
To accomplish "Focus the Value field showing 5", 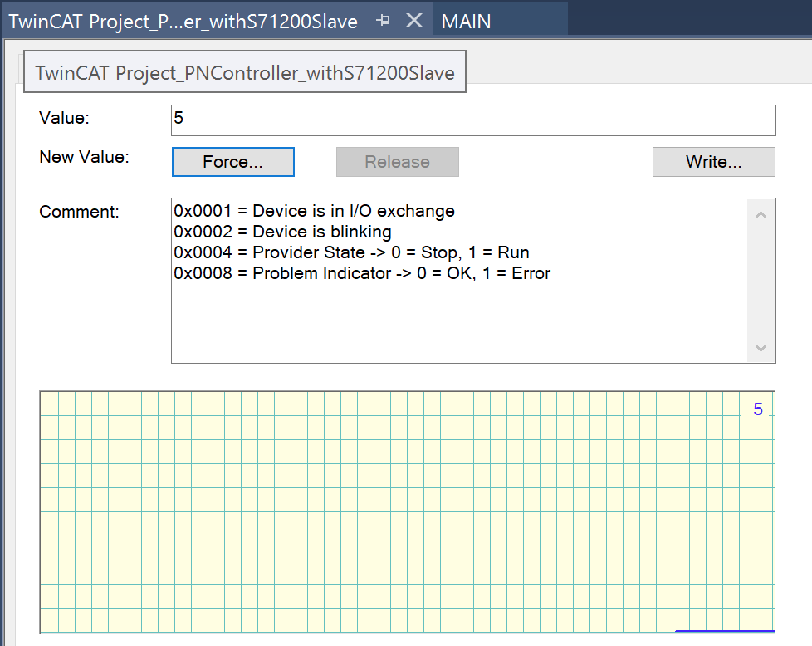I will click(473, 120).
